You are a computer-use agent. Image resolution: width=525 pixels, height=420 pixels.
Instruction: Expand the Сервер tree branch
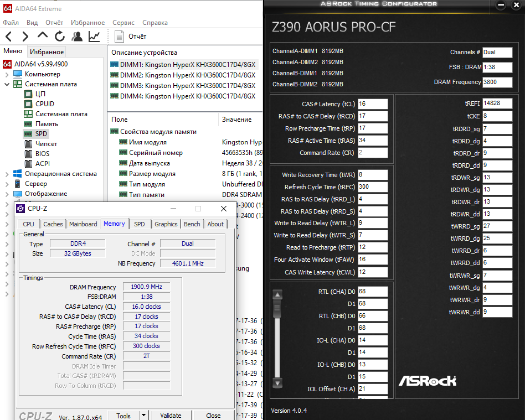tap(7, 184)
